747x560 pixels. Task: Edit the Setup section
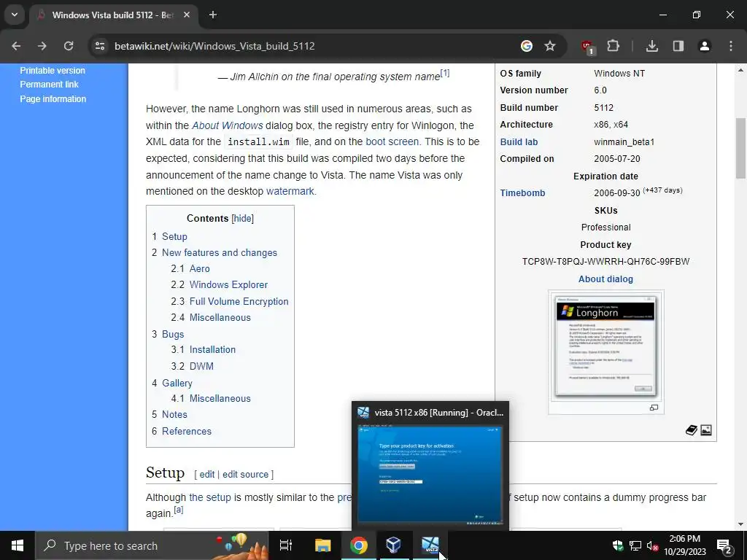(x=206, y=474)
